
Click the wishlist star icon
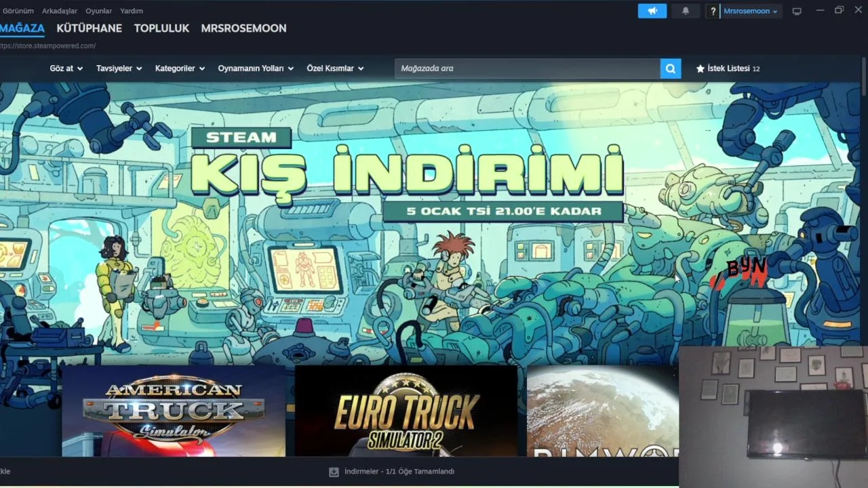coord(701,68)
